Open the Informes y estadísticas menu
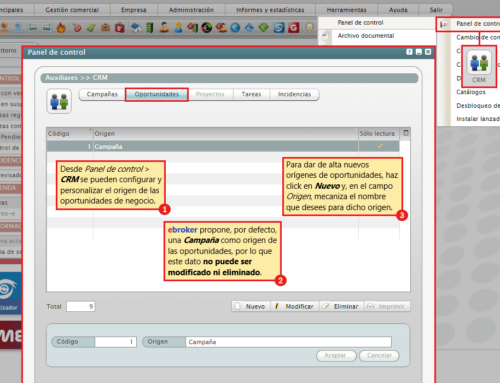Image resolution: width=500 pixels, height=383 pixels. [x=270, y=10]
